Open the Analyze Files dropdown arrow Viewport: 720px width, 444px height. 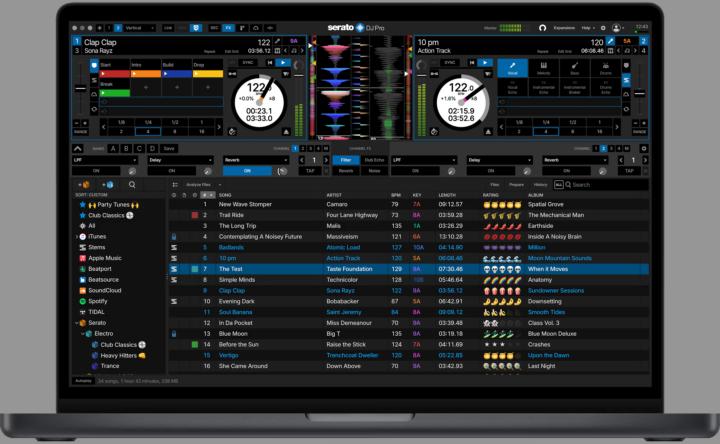tap(219, 185)
